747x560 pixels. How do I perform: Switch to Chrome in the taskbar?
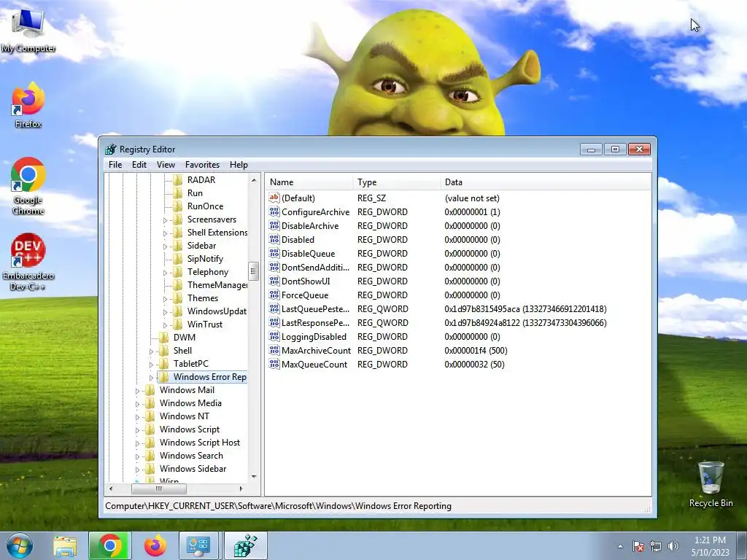pyautogui.click(x=110, y=545)
